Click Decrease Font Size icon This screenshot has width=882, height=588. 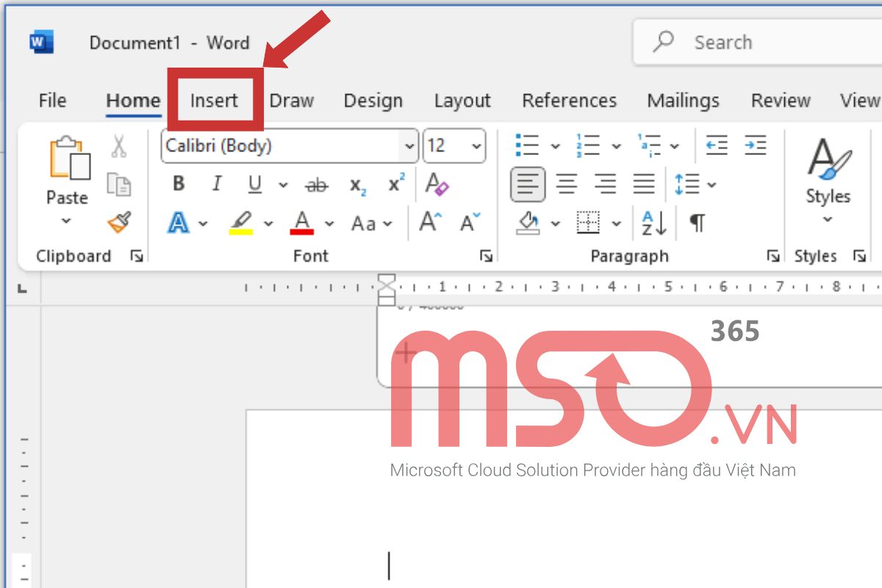(470, 221)
